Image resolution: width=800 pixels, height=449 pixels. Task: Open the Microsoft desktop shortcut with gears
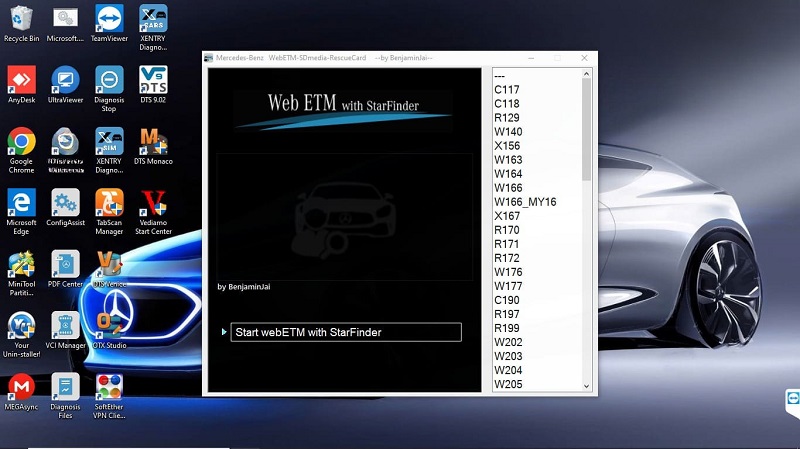[x=65, y=24]
